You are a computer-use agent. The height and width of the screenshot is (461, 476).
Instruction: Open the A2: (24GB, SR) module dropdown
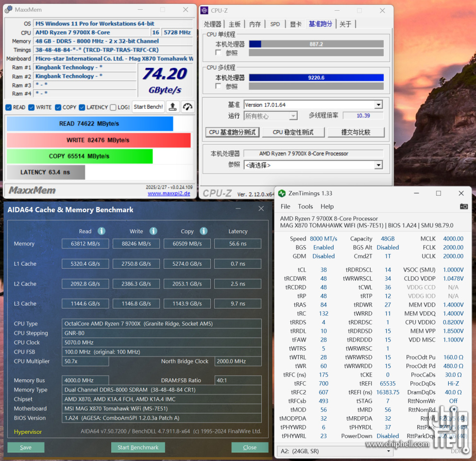335,451
